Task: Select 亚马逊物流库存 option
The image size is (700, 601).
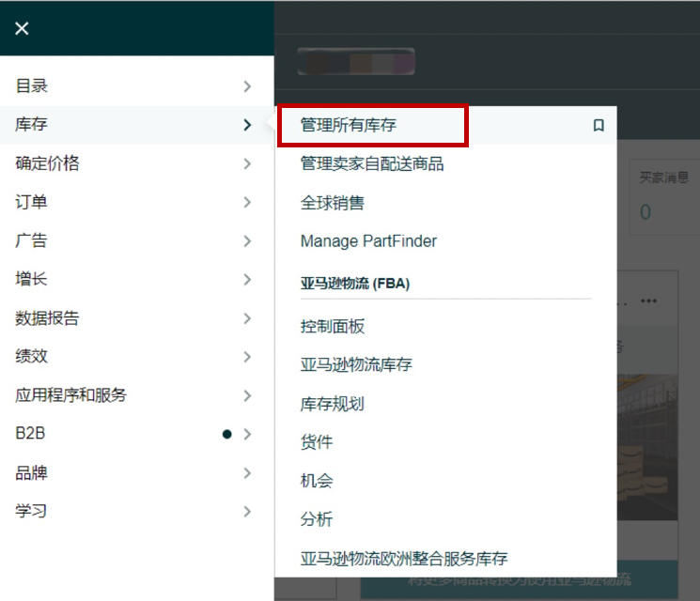Action: (x=356, y=364)
